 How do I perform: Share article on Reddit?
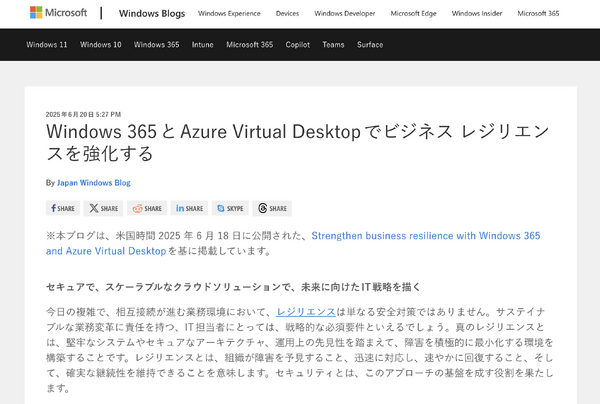click(x=147, y=208)
